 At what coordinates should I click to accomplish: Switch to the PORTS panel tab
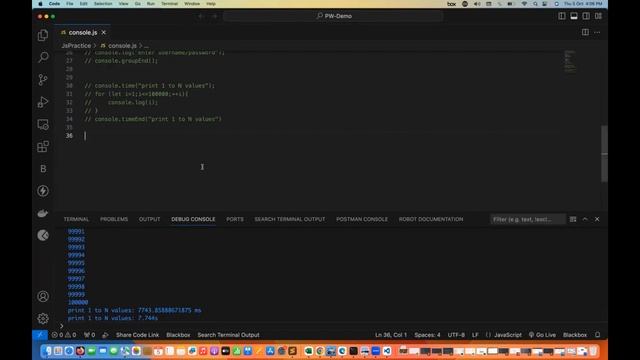point(235,219)
